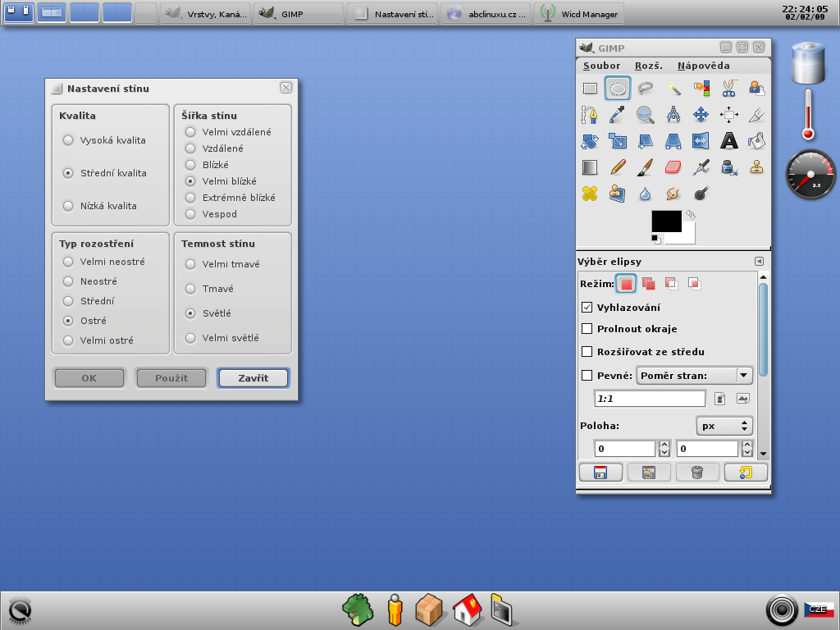
Task: Pick the Scissors Select tool
Action: click(x=728, y=89)
